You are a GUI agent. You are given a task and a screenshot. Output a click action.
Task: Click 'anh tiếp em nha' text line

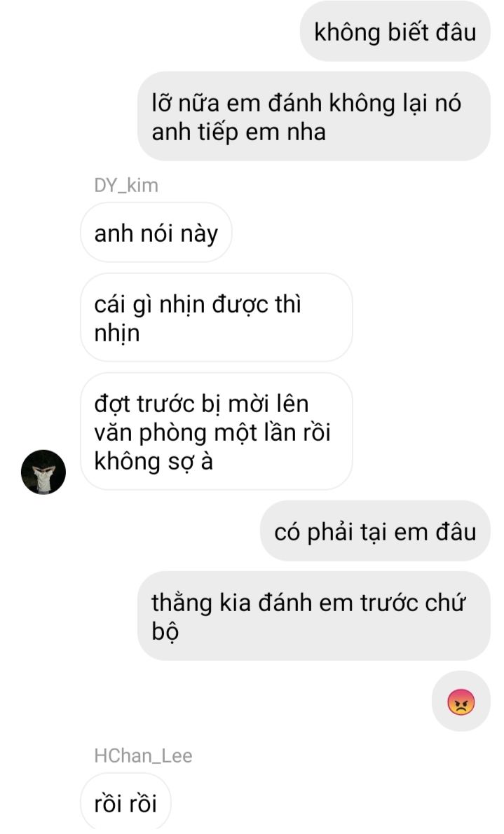tap(239, 132)
